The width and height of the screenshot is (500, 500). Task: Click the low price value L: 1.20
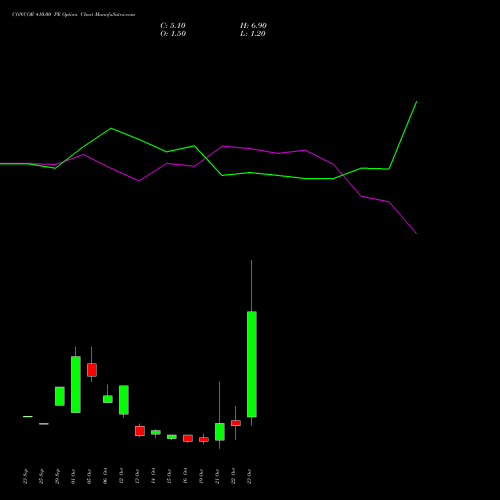pos(253,34)
